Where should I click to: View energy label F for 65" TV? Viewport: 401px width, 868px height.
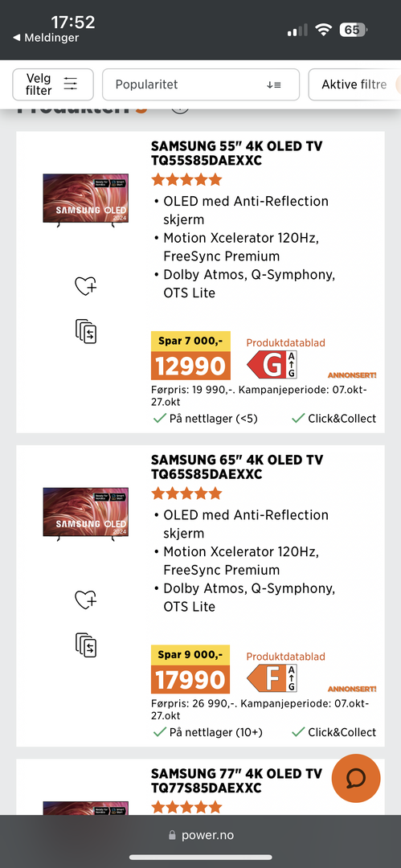point(272,679)
